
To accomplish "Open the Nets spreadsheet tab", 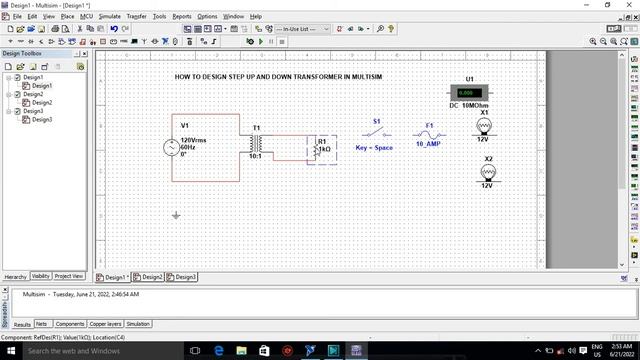I will (x=42, y=324).
